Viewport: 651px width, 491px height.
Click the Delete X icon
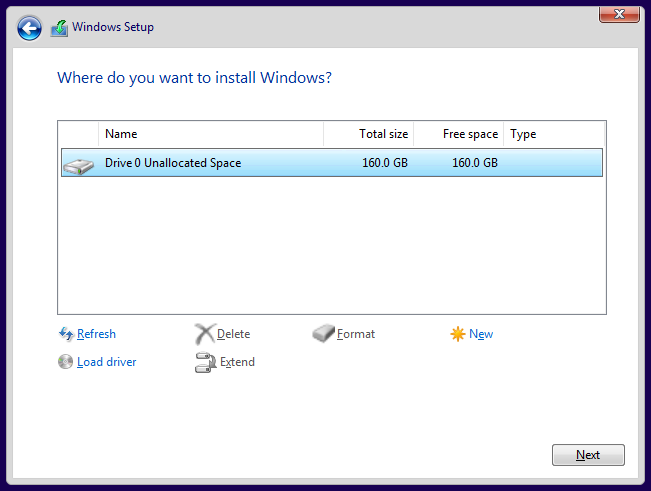[x=204, y=334]
